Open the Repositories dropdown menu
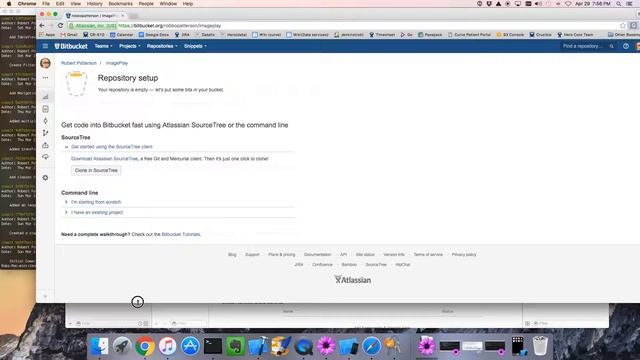This screenshot has height=360, width=640. [x=162, y=46]
